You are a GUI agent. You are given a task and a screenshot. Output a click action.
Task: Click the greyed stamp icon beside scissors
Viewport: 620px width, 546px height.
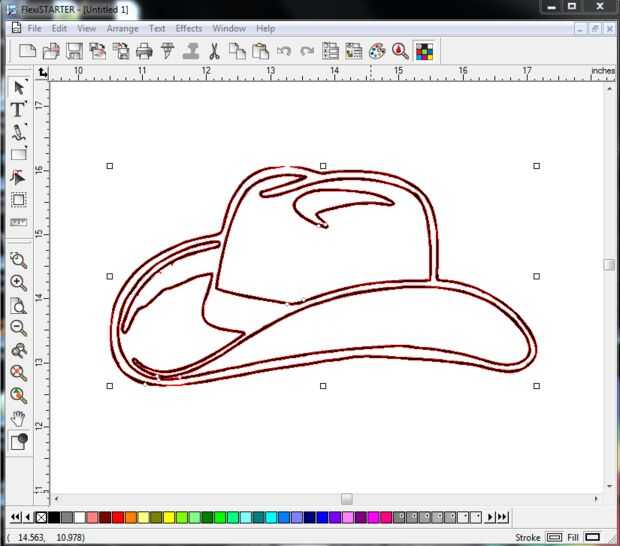(x=191, y=51)
